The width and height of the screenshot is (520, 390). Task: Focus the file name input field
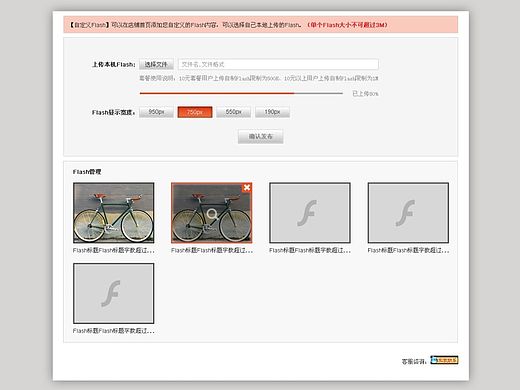278,64
